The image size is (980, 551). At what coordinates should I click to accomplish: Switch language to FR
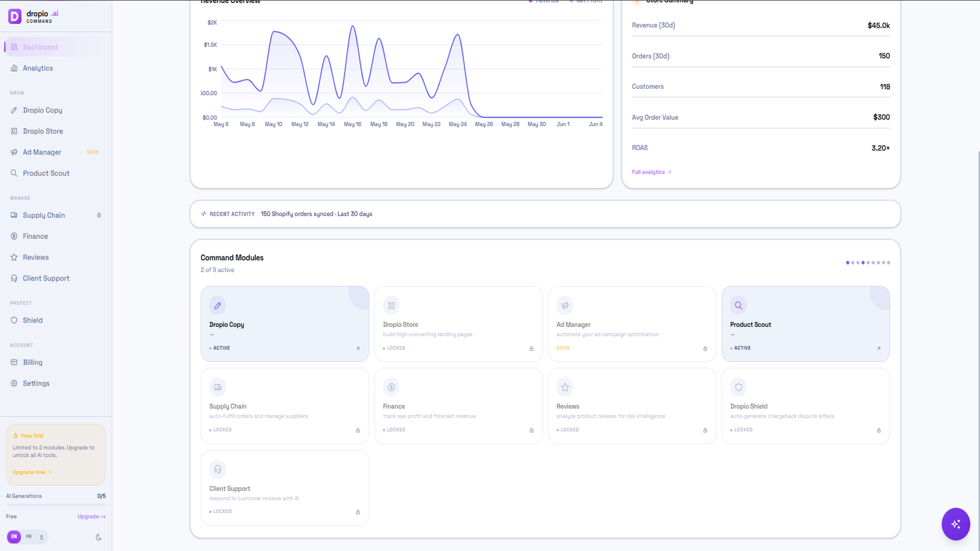point(29,537)
